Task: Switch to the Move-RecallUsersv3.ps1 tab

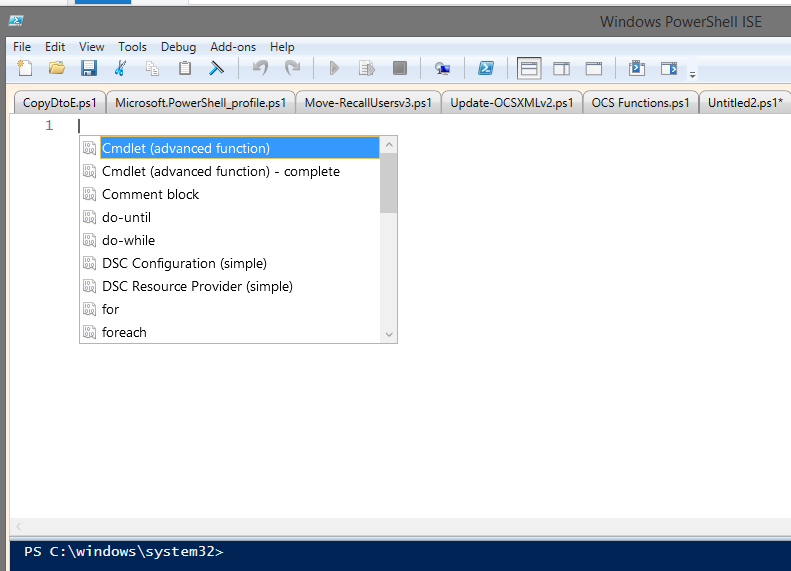Action: [x=368, y=103]
